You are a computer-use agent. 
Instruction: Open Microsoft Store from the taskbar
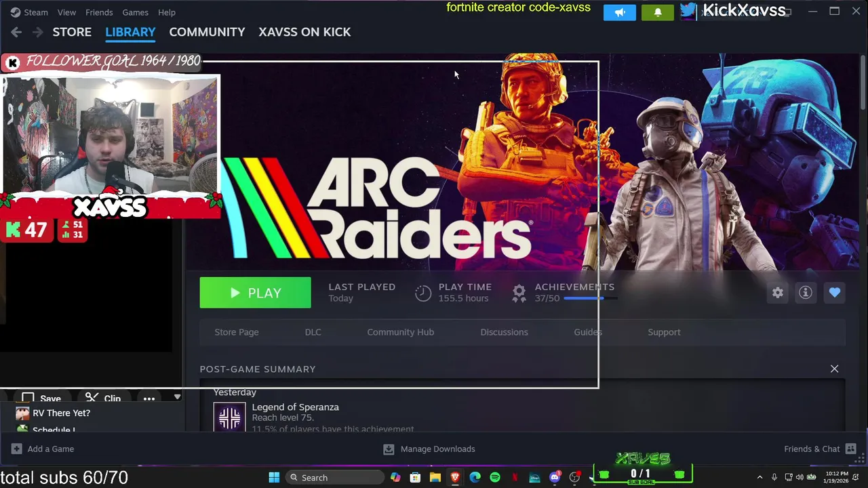coord(415,477)
